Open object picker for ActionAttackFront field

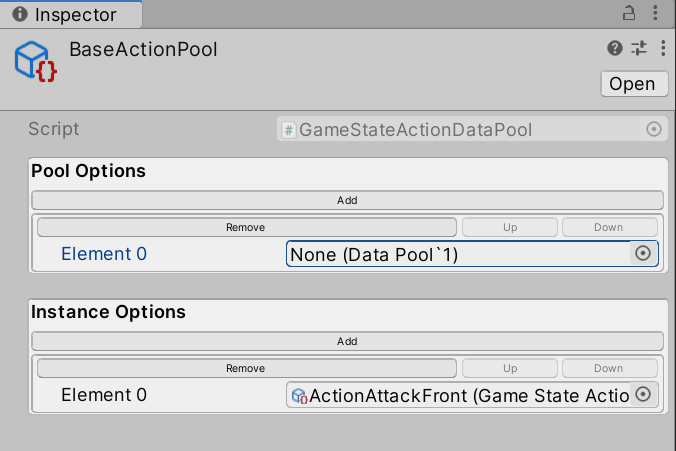[643, 395]
